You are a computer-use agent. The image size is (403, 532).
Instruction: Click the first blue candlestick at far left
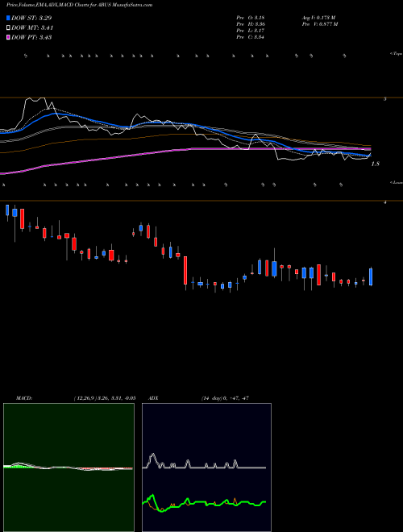(x=7, y=210)
